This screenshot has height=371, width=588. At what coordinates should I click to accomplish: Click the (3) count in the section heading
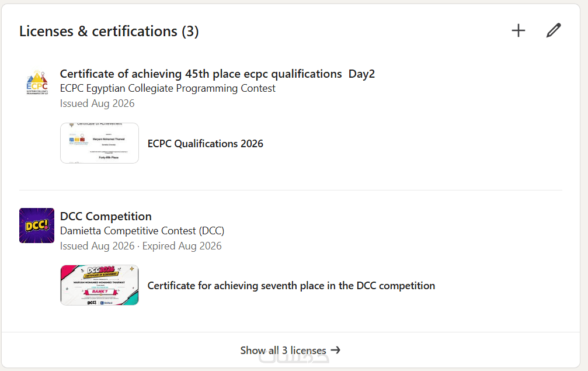click(x=190, y=32)
